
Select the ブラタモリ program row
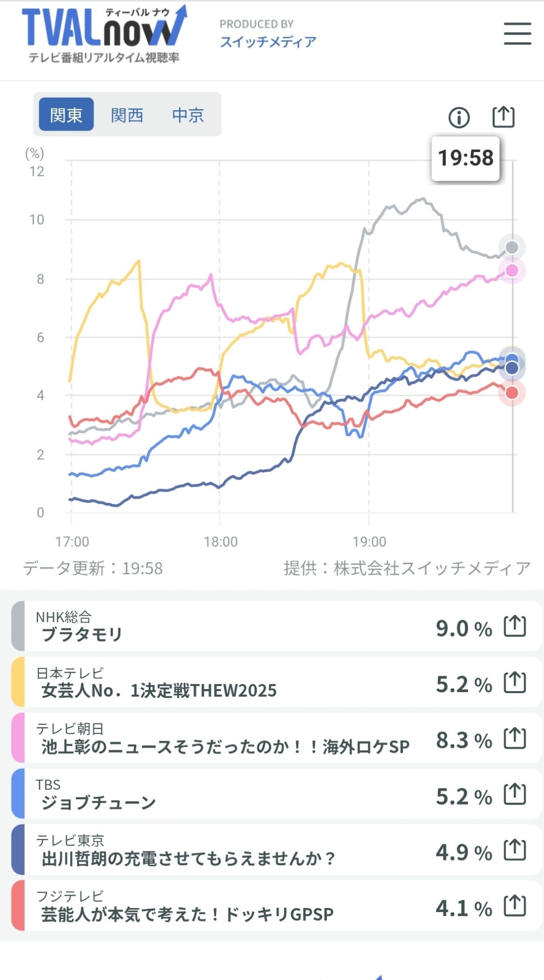(230, 626)
